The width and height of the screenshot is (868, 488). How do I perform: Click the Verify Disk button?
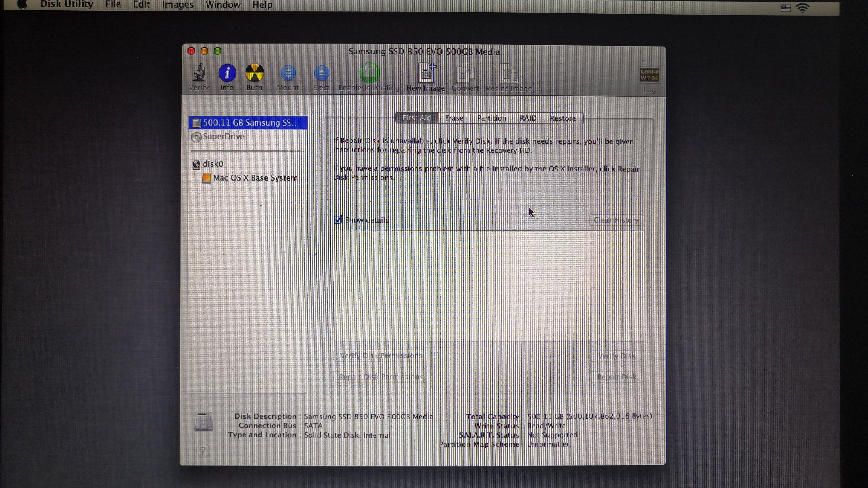pos(617,356)
